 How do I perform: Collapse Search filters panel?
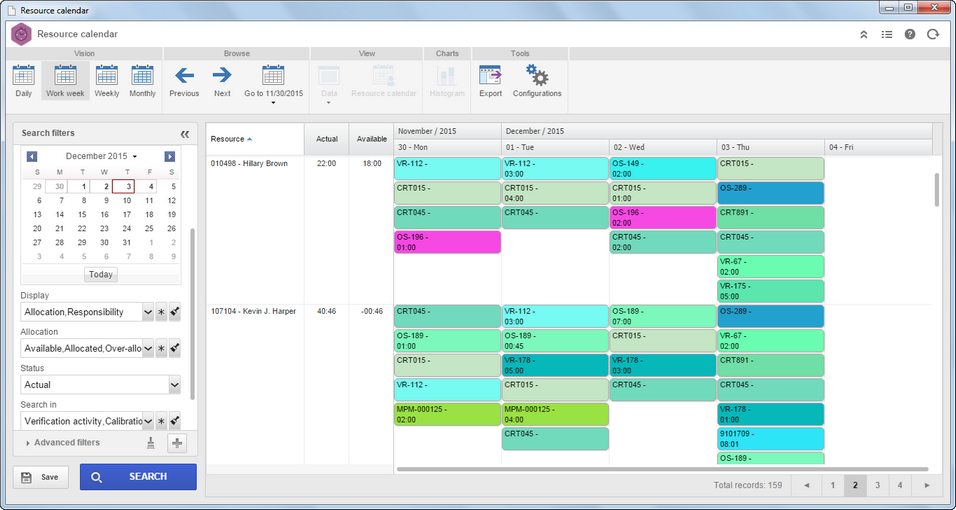click(185, 134)
